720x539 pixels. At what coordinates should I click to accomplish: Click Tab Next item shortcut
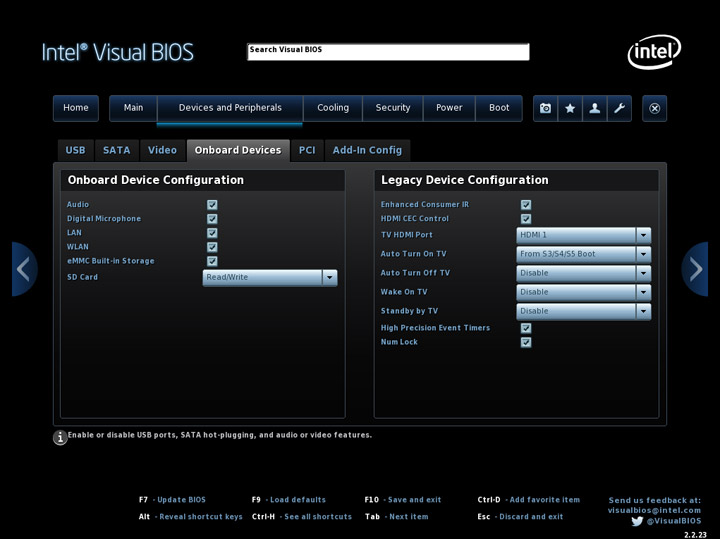(397, 517)
